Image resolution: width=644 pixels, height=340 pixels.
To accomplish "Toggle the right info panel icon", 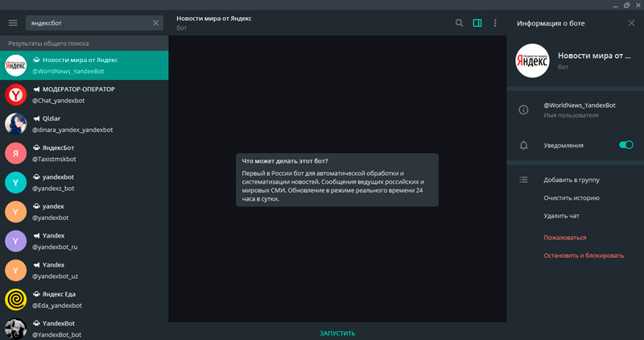I will (477, 23).
